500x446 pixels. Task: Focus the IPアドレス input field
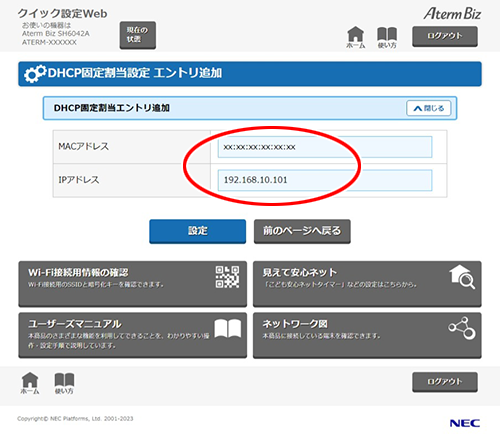pos(325,180)
